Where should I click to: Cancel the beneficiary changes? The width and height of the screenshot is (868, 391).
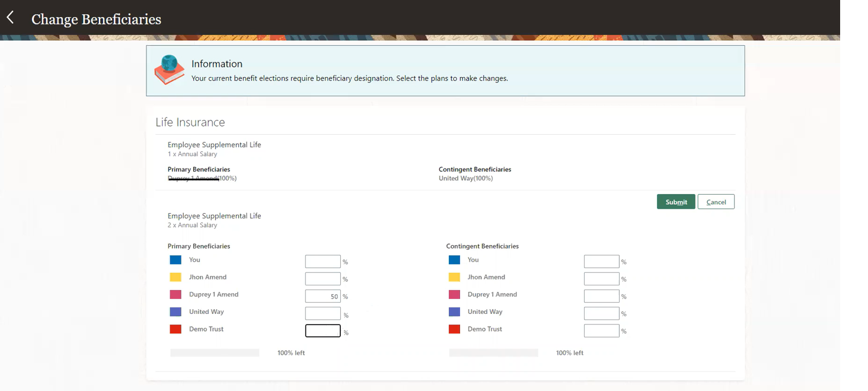click(x=716, y=202)
